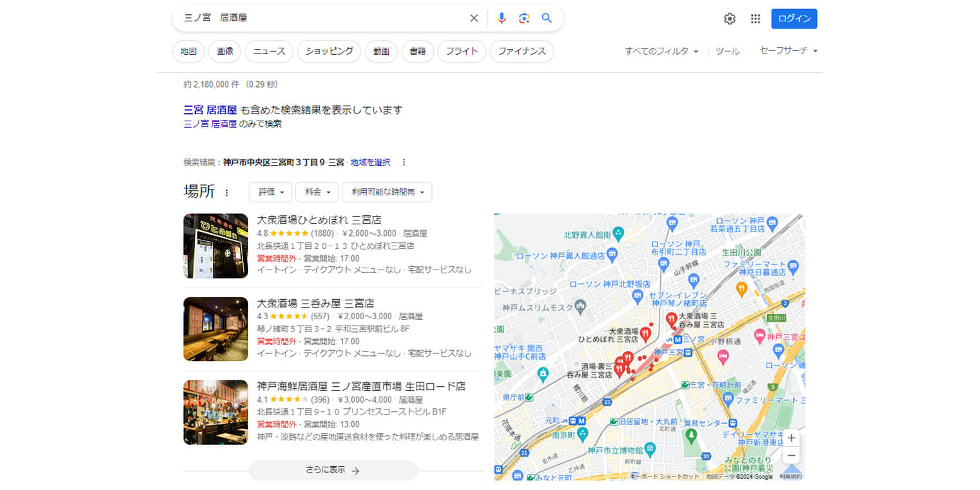Open 大衆酒場ひとめぼれ 三宮店 photo thumbnail

pos(215,246)
